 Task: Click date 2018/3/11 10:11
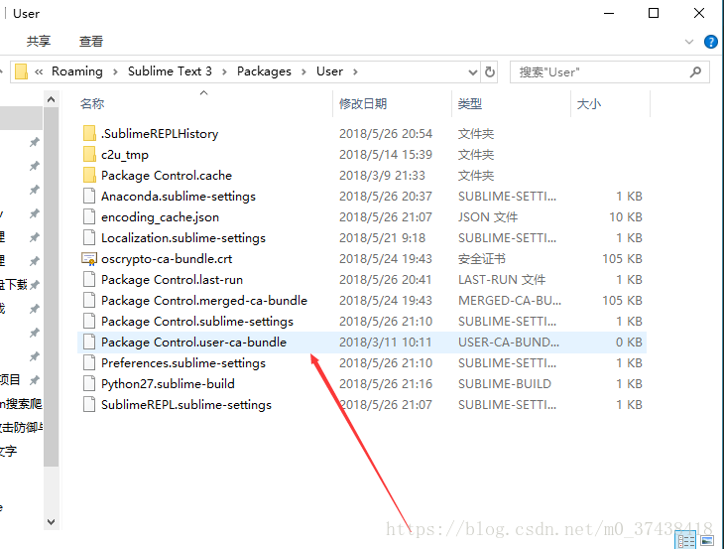pos(386,342)
